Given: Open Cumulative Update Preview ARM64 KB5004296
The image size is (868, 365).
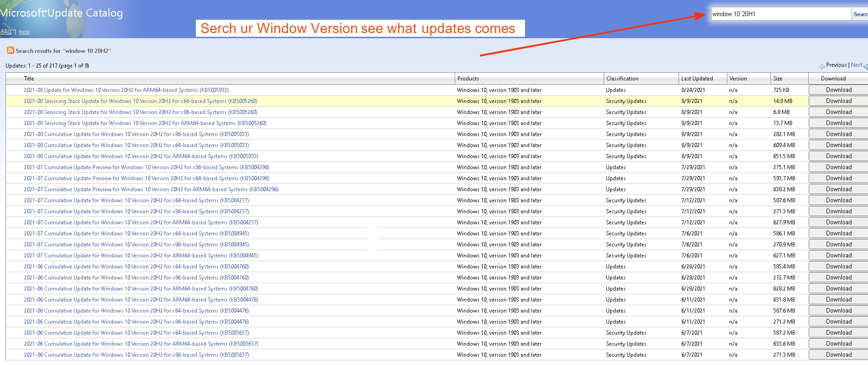Looking at the screenshot, I should point(151,189).
